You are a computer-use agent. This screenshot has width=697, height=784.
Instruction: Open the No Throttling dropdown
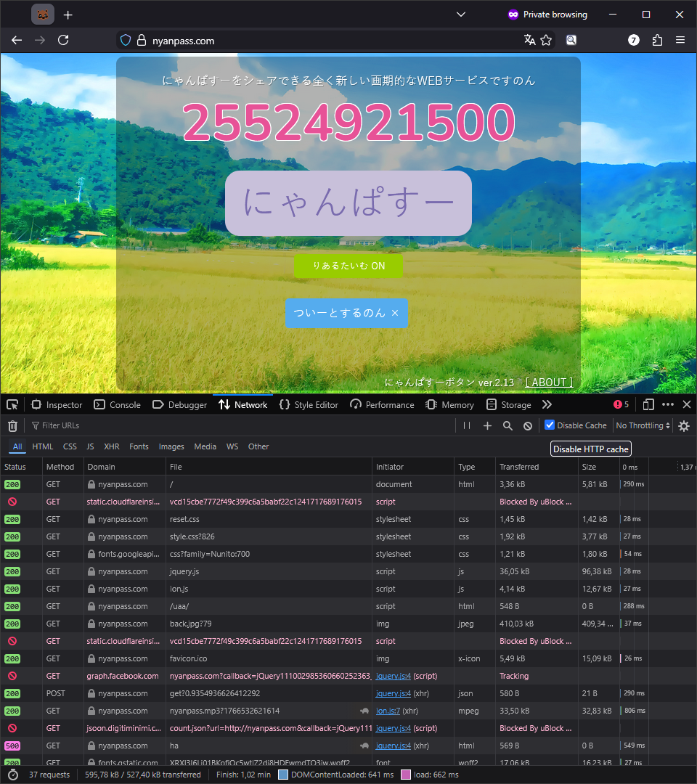(x=643, y=425)
